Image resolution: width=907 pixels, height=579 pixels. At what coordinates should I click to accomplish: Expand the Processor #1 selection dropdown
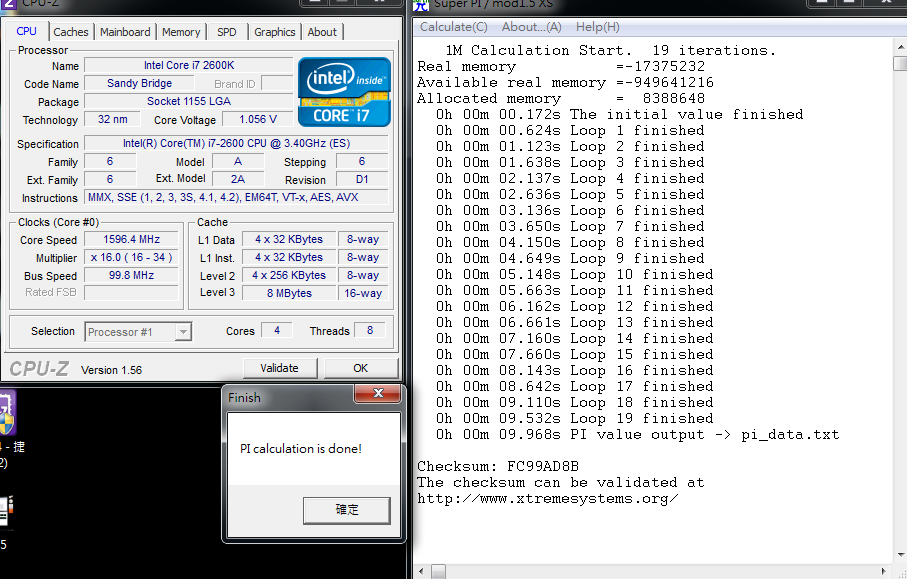[x=183, y=332]
